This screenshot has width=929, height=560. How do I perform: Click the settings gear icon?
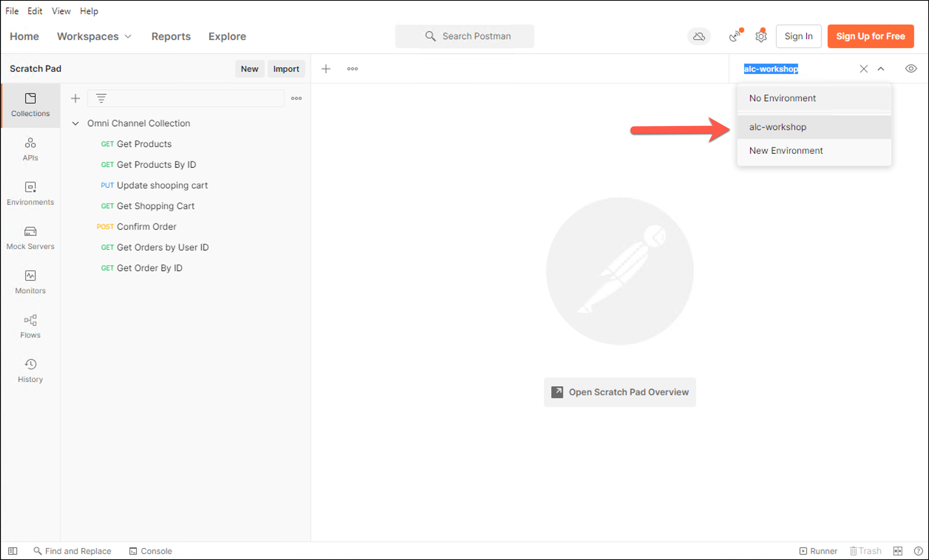coord(761,37)
